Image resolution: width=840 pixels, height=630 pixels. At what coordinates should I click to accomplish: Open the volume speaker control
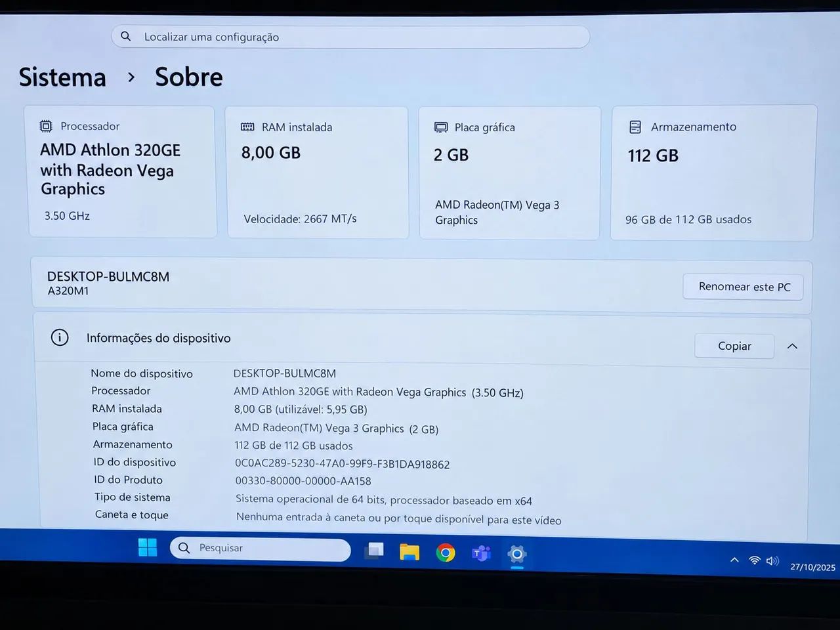(772, 561)
